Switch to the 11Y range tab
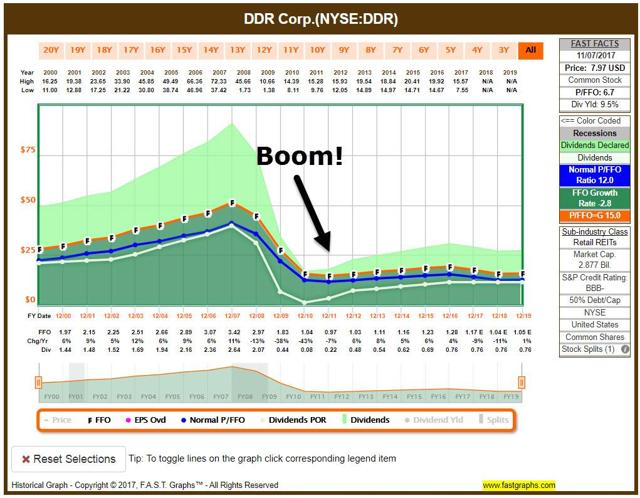The width and height of the screenshot is (640, 498). [291, 50]
